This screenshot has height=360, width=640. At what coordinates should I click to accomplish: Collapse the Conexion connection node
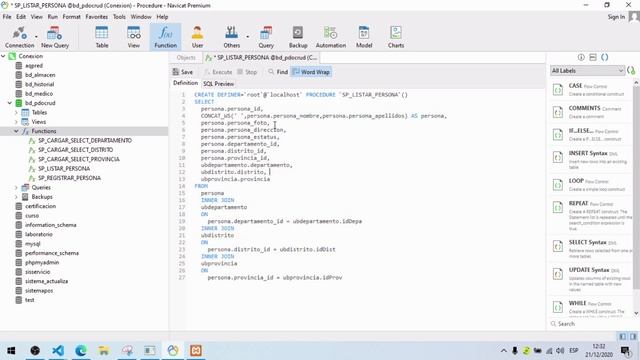(4, 56)
